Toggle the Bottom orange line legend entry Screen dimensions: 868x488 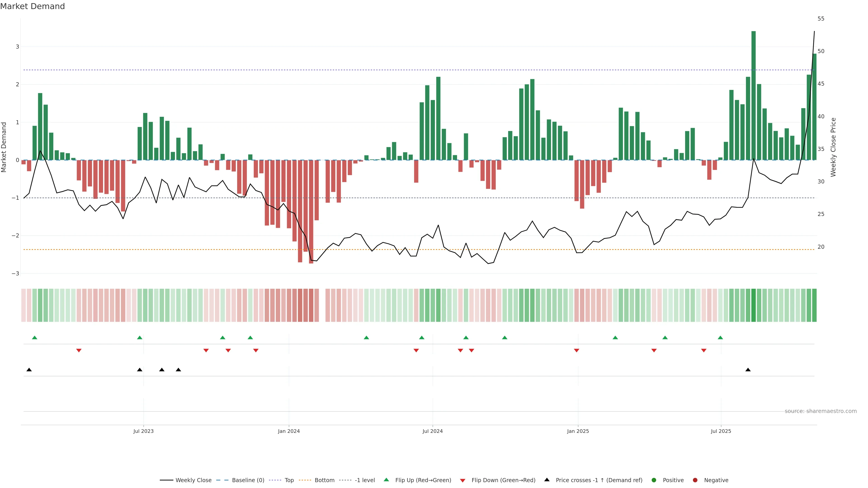(324, 480)
